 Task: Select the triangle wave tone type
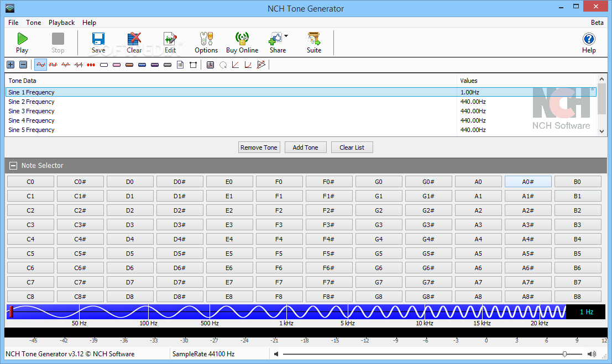pyautogui.click(x=66, y=65)
